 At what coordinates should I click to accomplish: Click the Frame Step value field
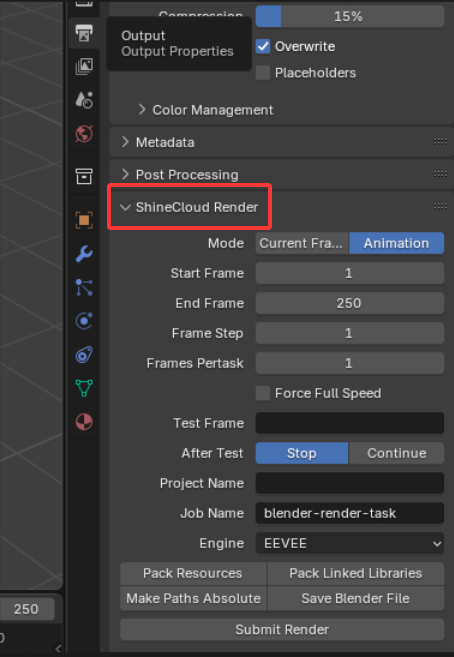[350, 333]
